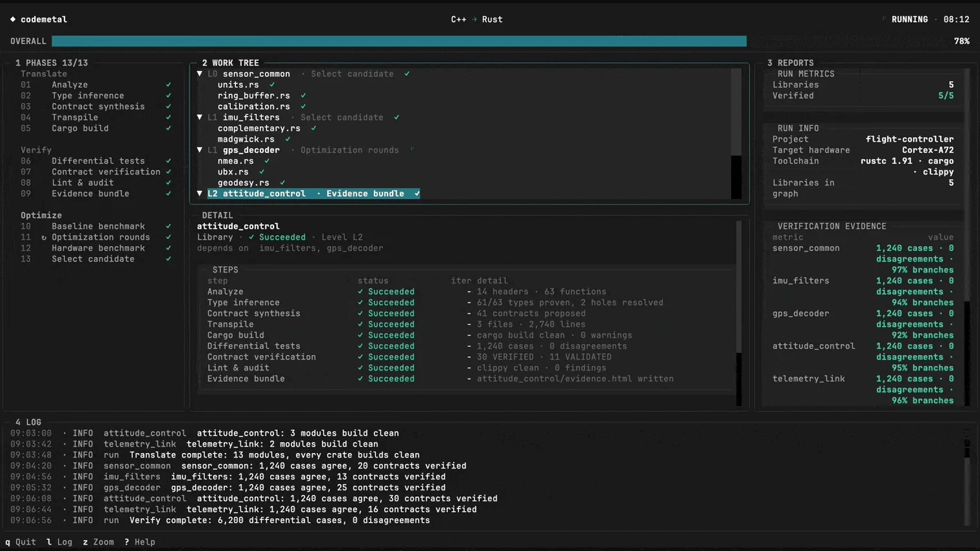The image size is (980, 551).
Task: Click the Zoom shortcut in footer
Action: tap(98, 543)
